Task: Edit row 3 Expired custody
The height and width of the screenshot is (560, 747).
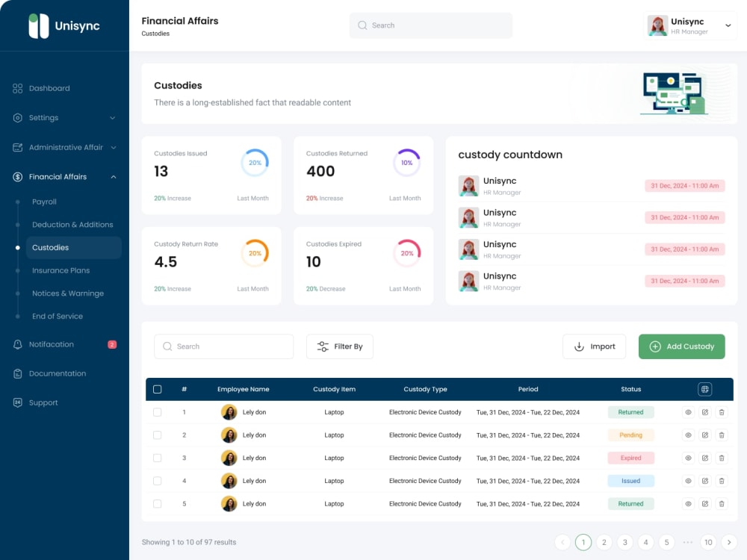Action: (705, 458)
